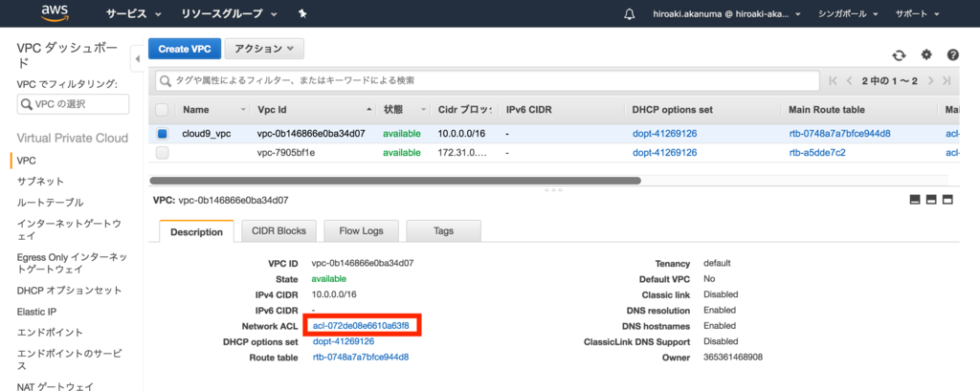The image size is (980, 391).
Task: Click the Create VPC button
Action: click(185, 49)
